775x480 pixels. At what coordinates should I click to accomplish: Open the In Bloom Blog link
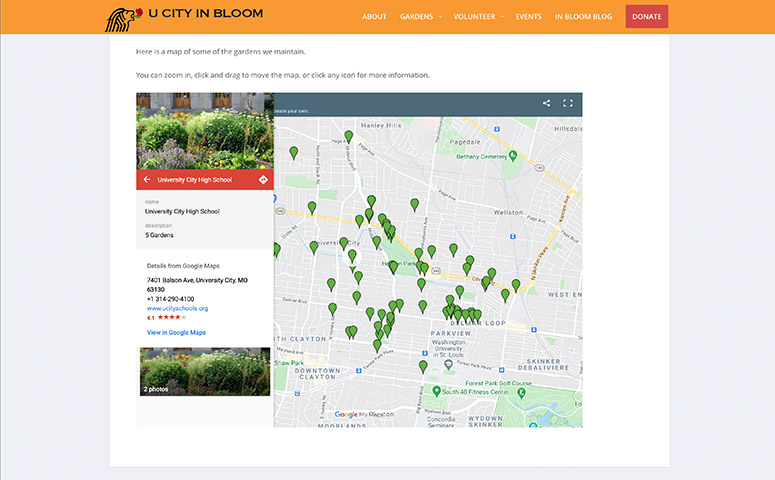(583, 17)
